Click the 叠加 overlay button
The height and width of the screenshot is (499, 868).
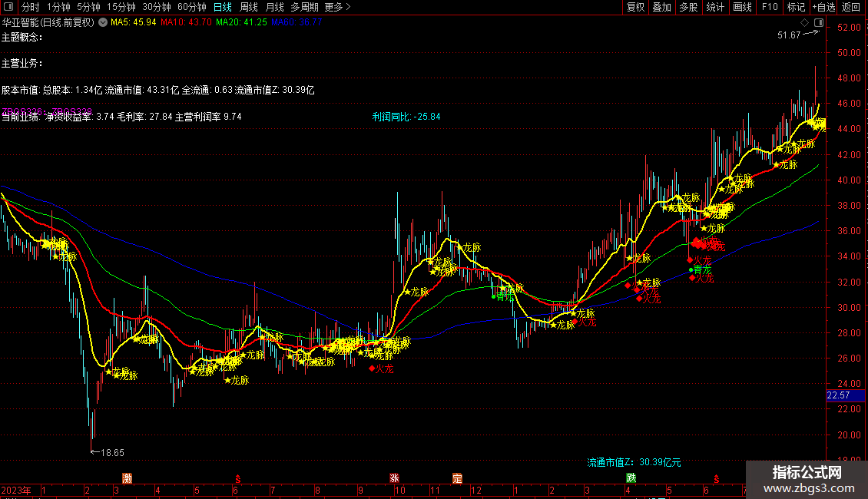(x=661, y=7)
